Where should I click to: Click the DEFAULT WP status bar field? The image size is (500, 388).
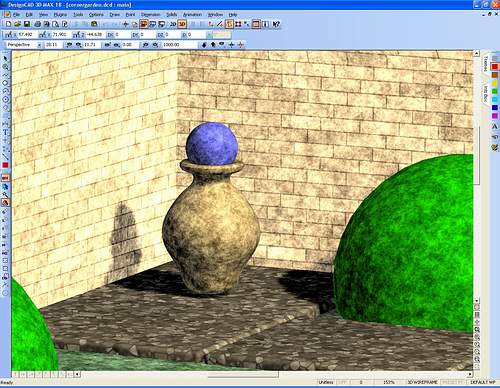[x=483, y=382]
